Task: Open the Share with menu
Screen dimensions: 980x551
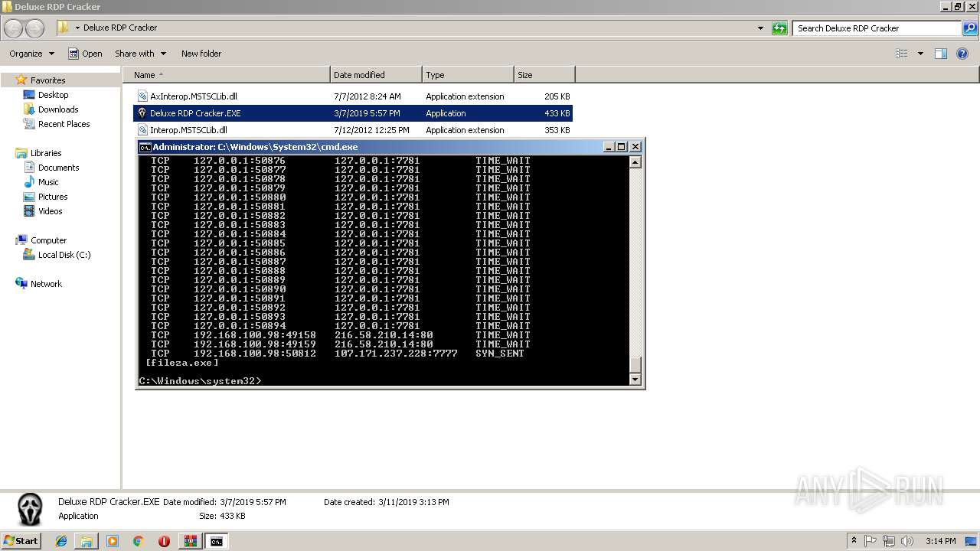Action: (140, 54)
